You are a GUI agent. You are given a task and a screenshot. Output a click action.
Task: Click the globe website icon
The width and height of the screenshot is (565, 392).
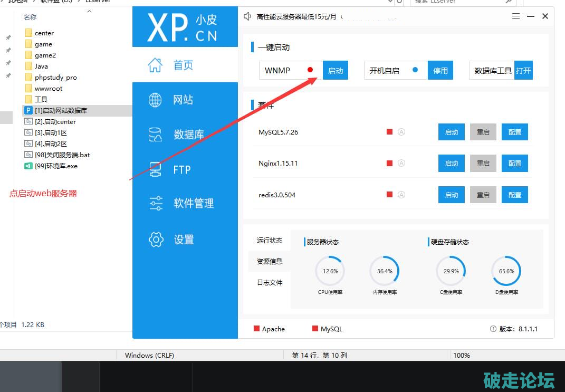coord(155,100)
